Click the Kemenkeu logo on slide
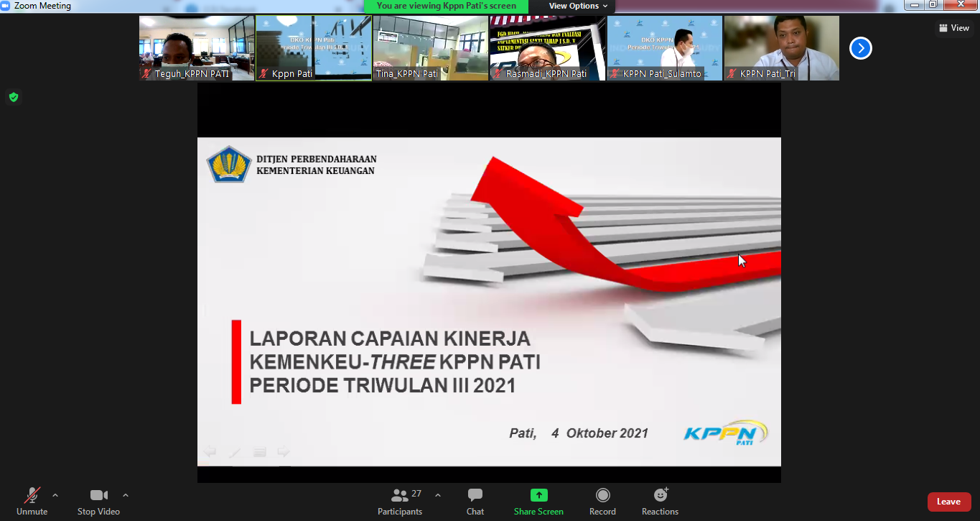Viewport: 980px width, 521px height. tap(229, 164)
